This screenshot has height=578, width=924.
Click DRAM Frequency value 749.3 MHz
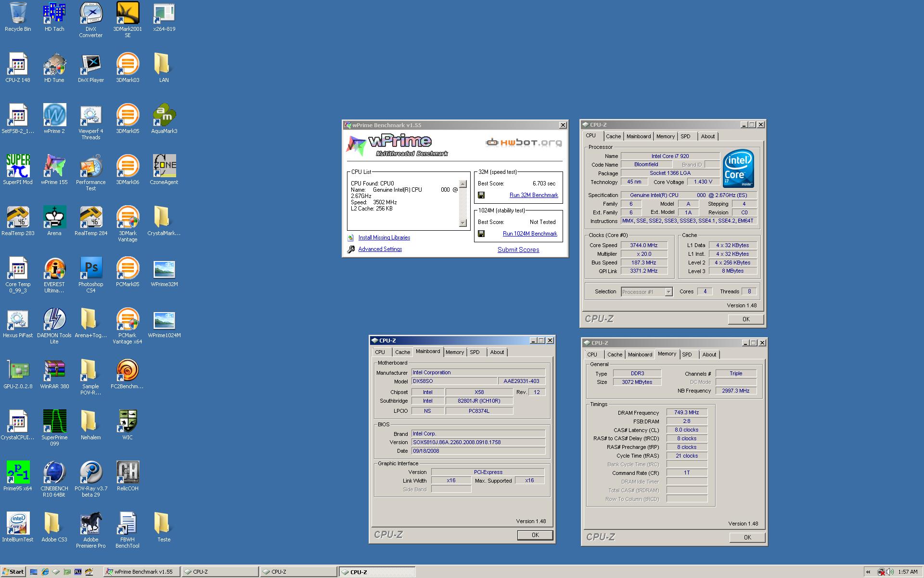[x=687, y=413]
